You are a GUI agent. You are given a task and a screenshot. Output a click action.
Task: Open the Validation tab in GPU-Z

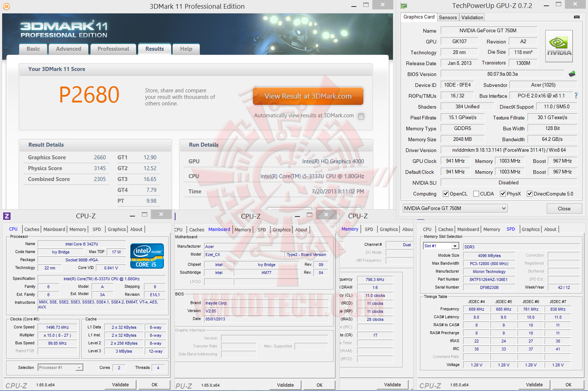point(472,17)
